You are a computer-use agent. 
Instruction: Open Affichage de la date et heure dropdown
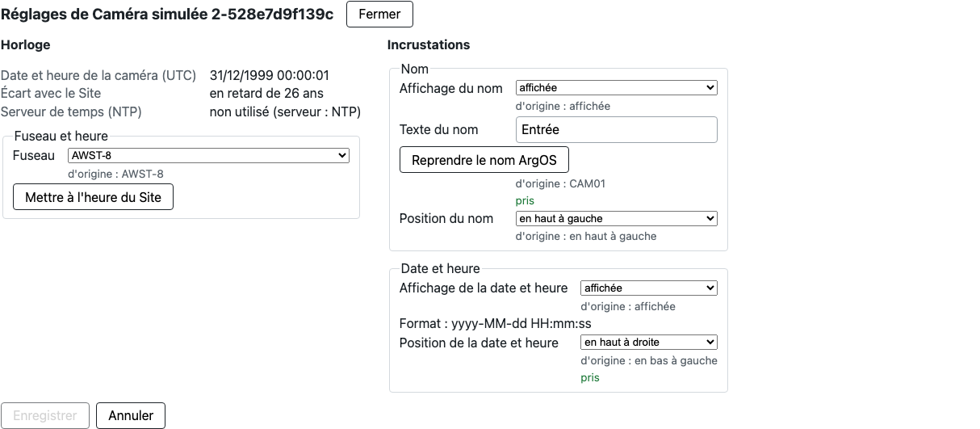648,288
